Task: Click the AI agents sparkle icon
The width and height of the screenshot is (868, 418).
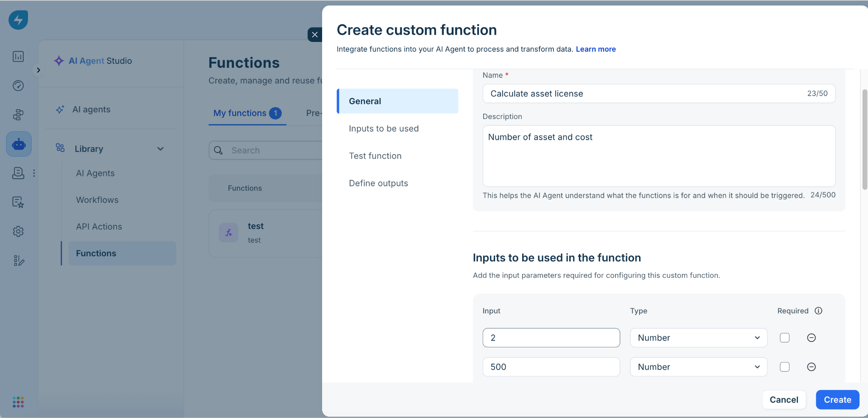Action: pyautogui.click(x=60, y=109)
